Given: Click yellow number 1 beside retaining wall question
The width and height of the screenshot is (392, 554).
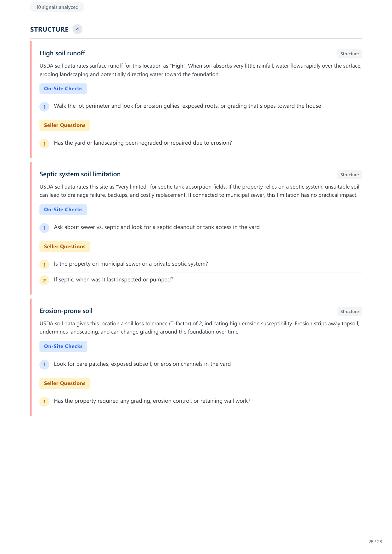Looking at the screenshot, I should (45, 401).
